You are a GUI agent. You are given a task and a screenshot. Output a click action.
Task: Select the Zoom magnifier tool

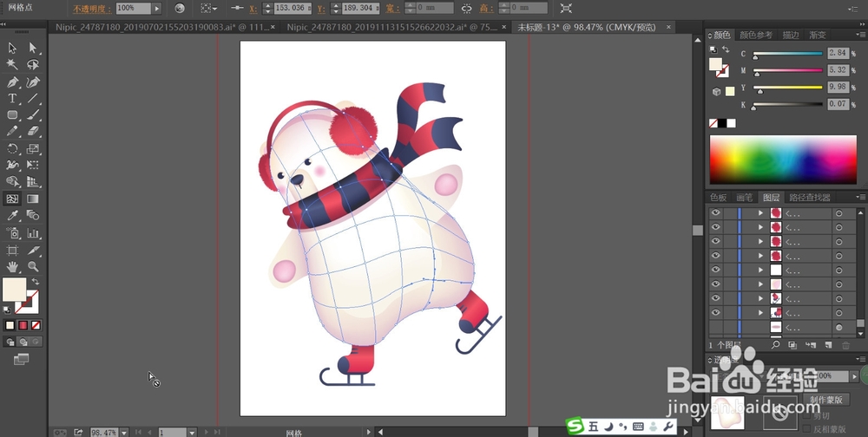[33, 267]
